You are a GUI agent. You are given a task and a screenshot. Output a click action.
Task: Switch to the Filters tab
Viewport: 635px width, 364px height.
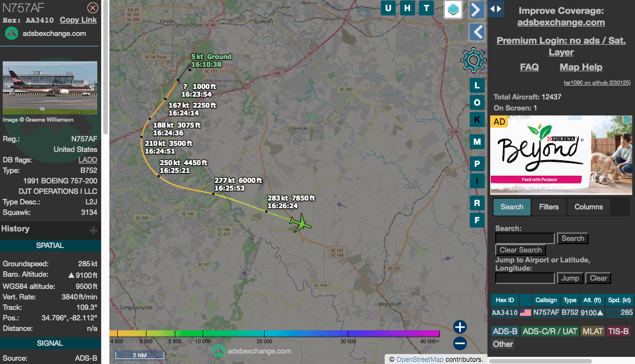549,207
